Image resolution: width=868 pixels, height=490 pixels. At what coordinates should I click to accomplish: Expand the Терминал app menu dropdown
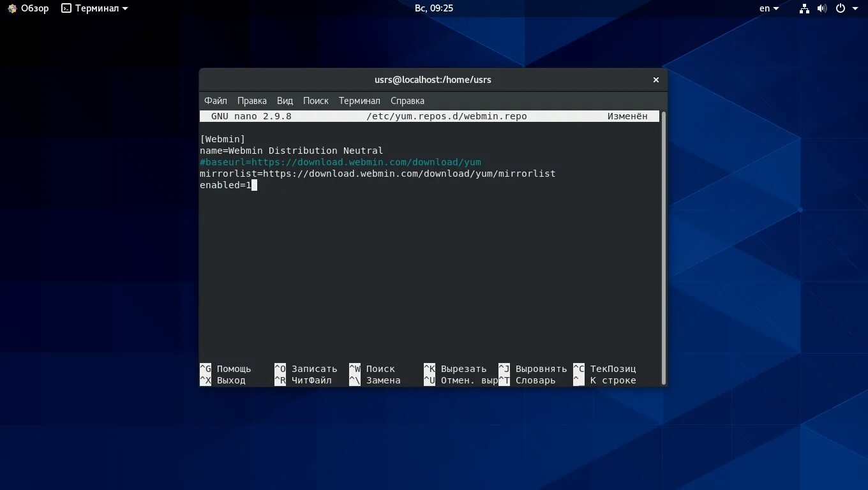click(x=125, y=9)
